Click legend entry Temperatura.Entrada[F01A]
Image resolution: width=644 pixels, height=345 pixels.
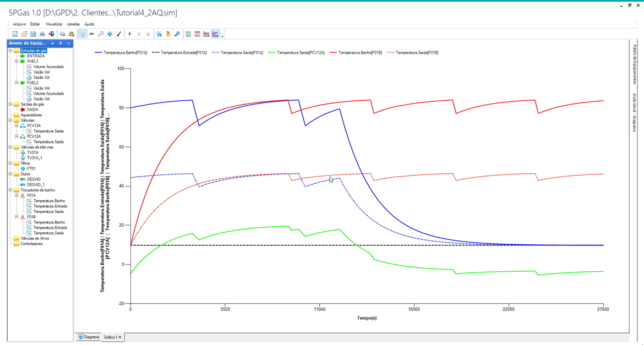pyautogui.click(x=179, y=53)
